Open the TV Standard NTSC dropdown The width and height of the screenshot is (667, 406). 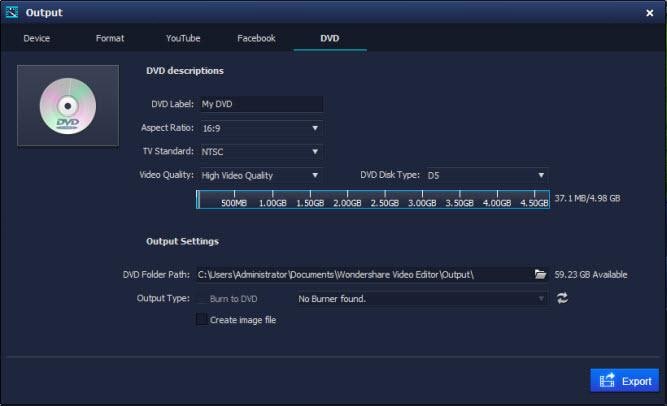click(x=261, y=152)
